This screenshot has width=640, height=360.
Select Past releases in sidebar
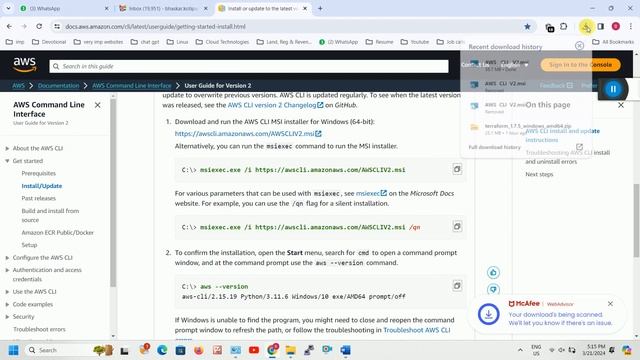[x=38, y=198]
